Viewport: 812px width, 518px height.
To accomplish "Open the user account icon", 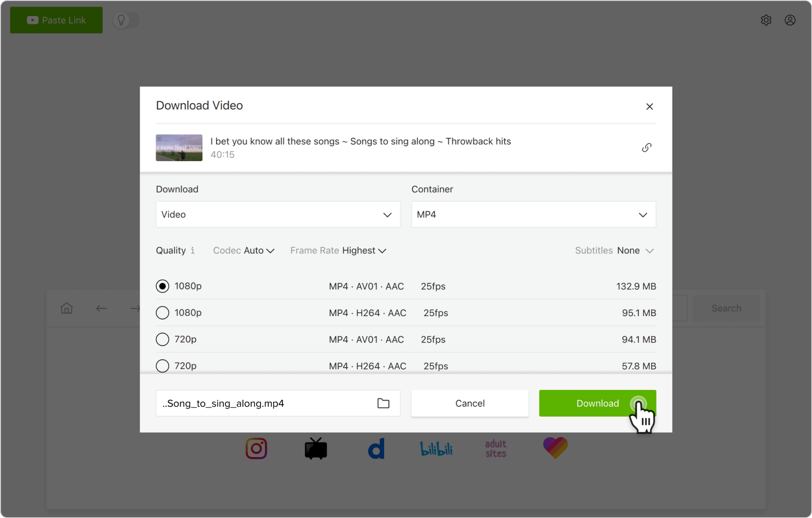I will point(790,20).
